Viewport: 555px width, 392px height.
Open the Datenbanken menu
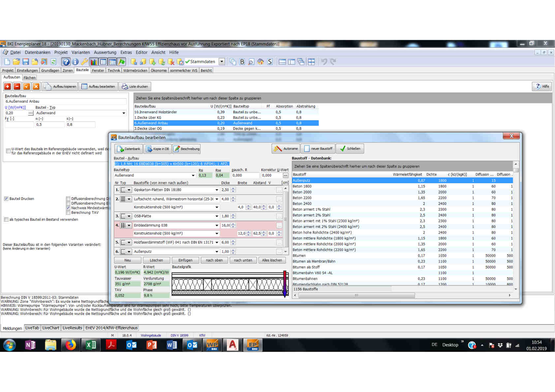(x=38, y=52)
